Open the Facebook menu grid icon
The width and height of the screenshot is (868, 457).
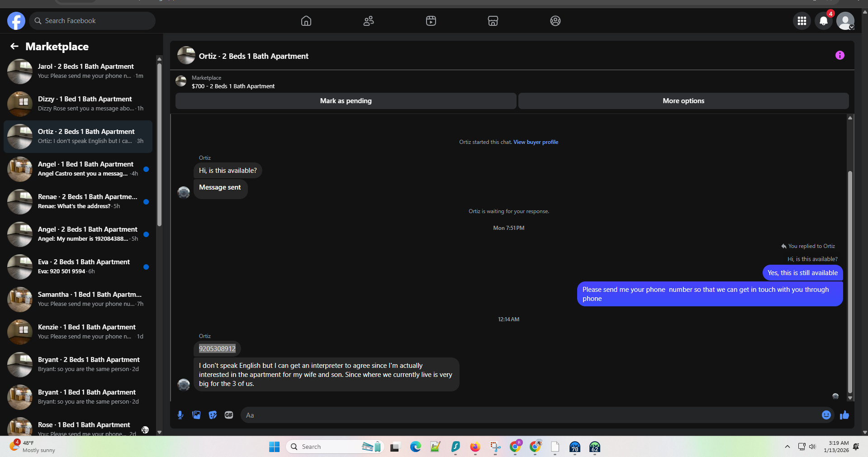click(x=802, y=21)
